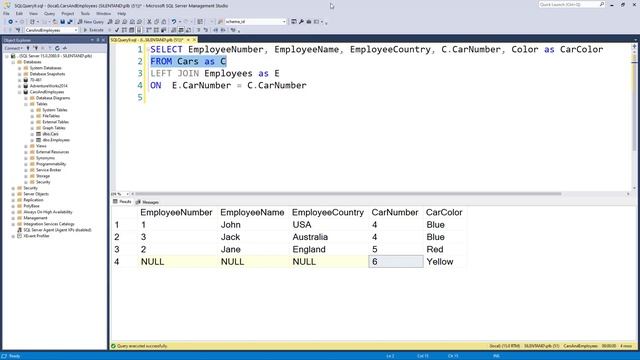Click the Paste icon in toolbar

[x=164, y=22]
